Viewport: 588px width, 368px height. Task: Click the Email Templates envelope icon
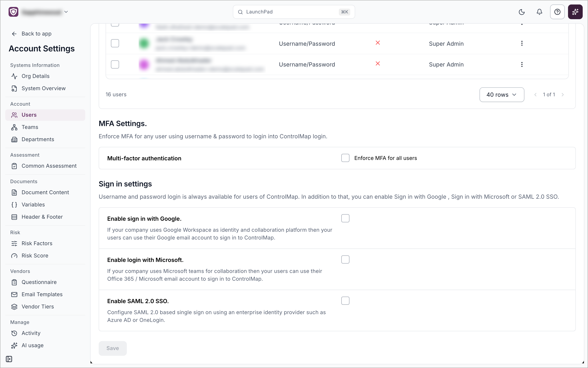pos(14,295)
